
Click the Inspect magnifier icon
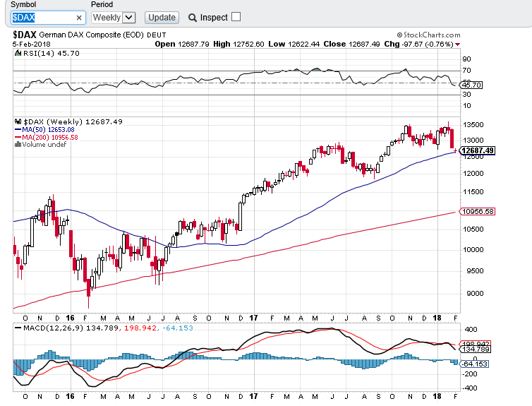(193, 18)
